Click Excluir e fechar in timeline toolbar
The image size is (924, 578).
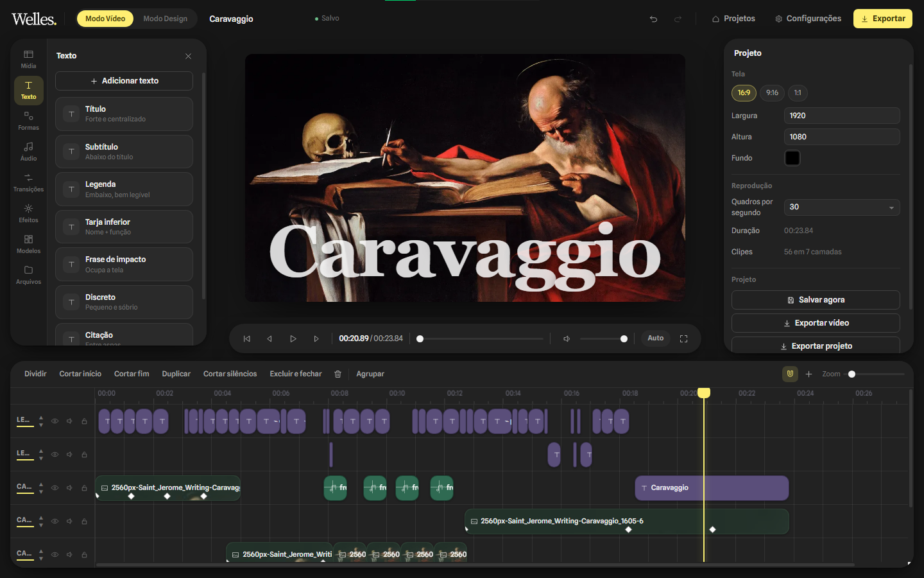[296, 374]
